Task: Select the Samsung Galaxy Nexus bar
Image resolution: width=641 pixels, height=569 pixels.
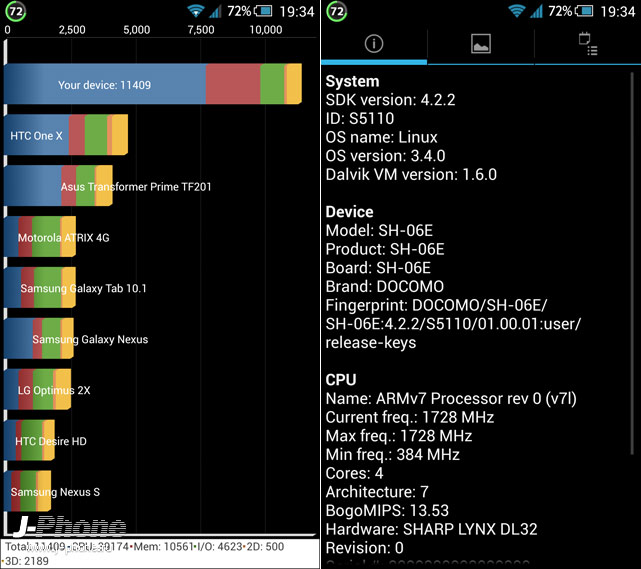Action: click(x=39, y=338)
